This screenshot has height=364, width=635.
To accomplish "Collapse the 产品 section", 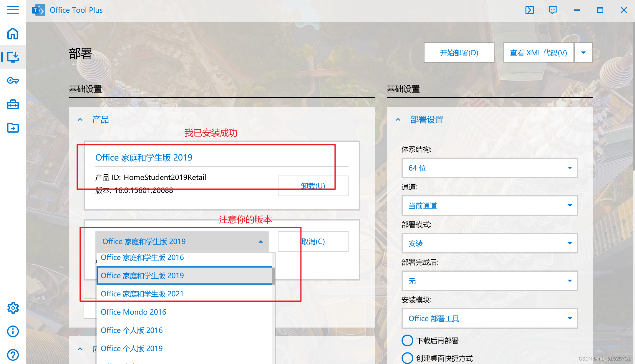I will 80,119.
